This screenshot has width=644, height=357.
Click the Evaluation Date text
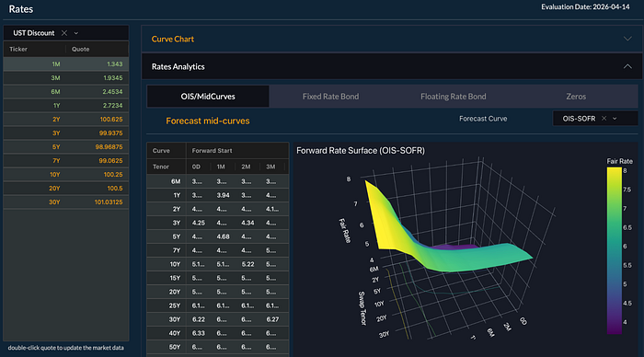(585, 7)
